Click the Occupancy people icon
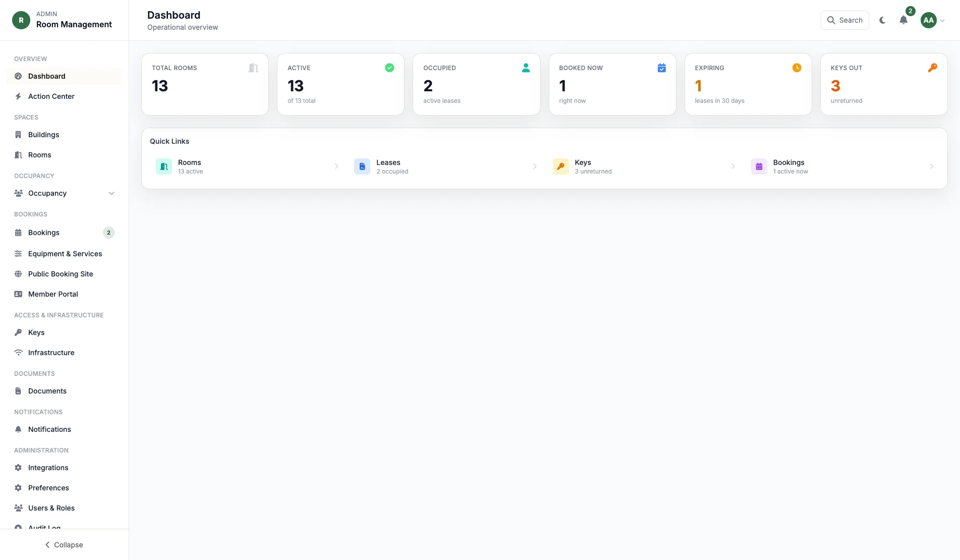Screen dimensions: 960x560 (x=18, y=193)
